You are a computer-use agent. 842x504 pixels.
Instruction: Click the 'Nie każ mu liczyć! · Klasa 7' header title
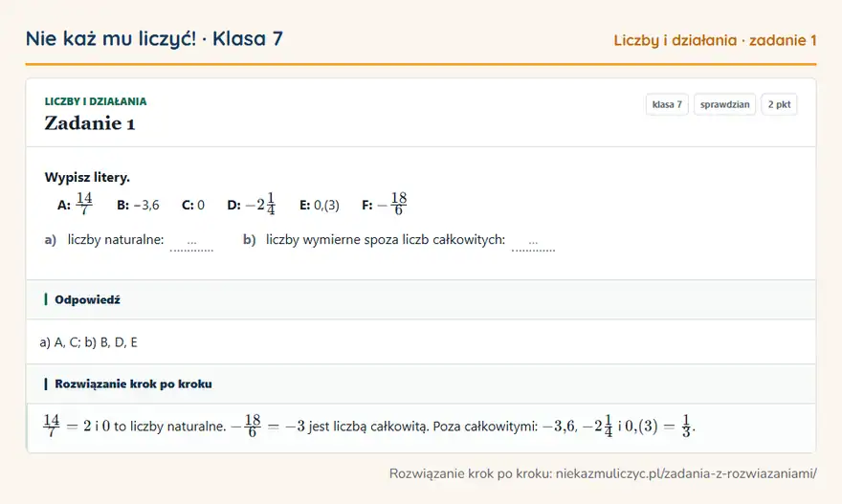(x=154, y=38)
